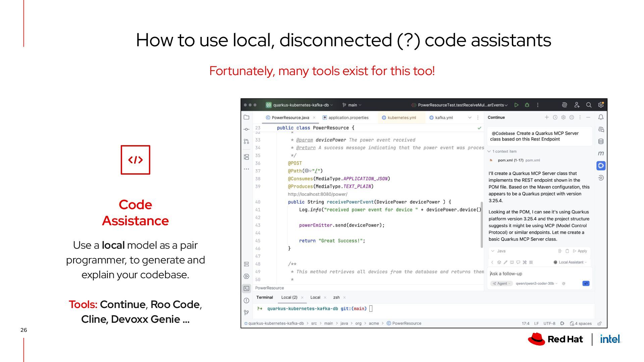Click the editor's vertical scrollbar

point(482,225)
